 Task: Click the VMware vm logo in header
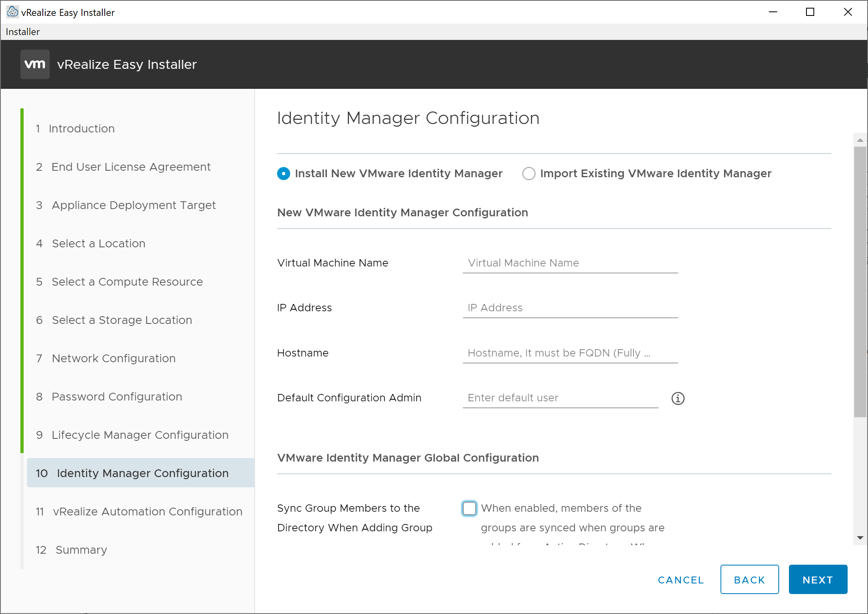point(35,64)
